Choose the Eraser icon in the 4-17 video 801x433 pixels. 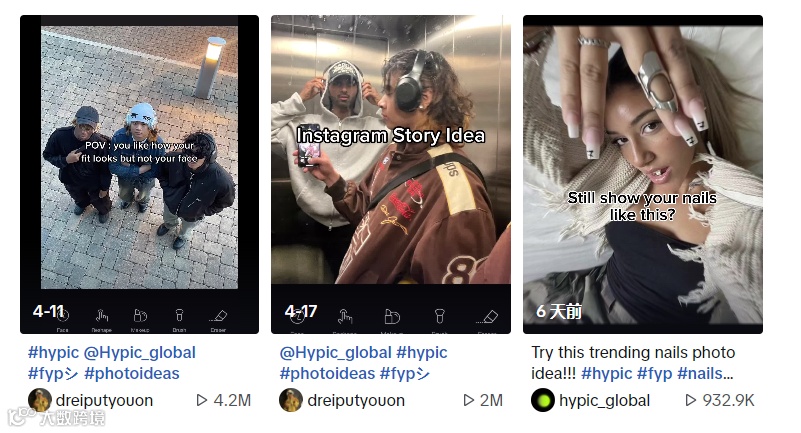pos(487,317)
